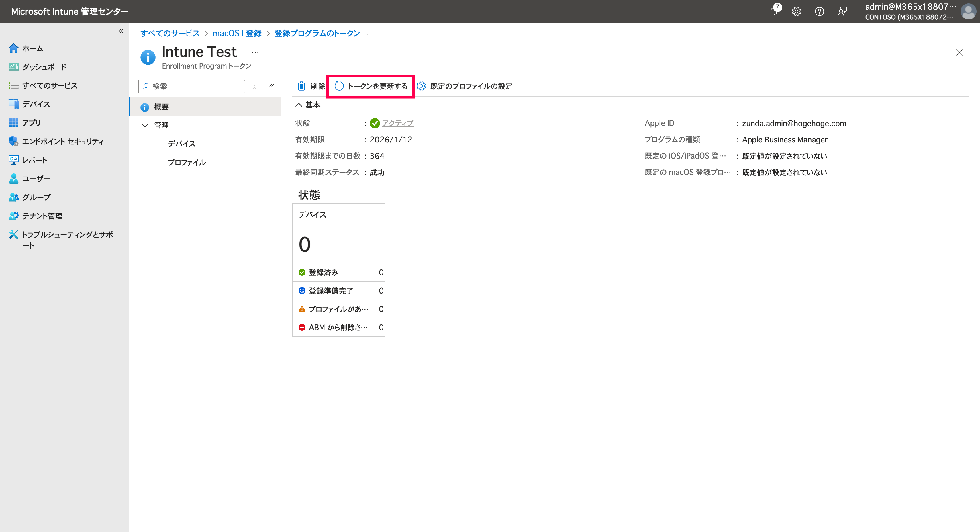Open 既定のプロファイルの設定 gear button
This screenshot has width=980, height=532.
(x=464, y=86)
